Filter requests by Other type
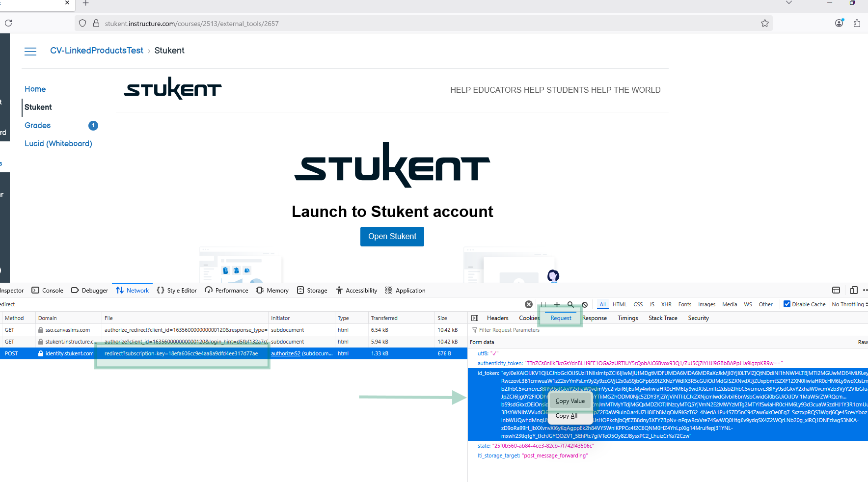868x482 pixels. (765, 304)
